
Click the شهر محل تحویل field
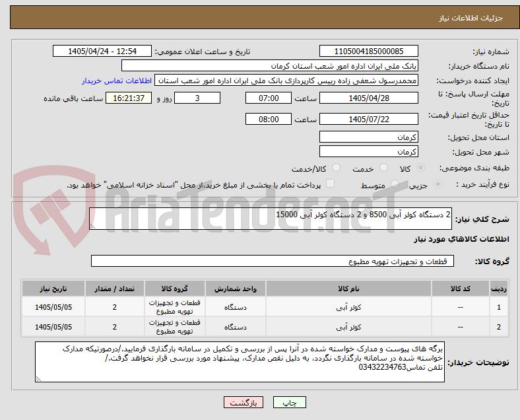(x=369, y=151)
